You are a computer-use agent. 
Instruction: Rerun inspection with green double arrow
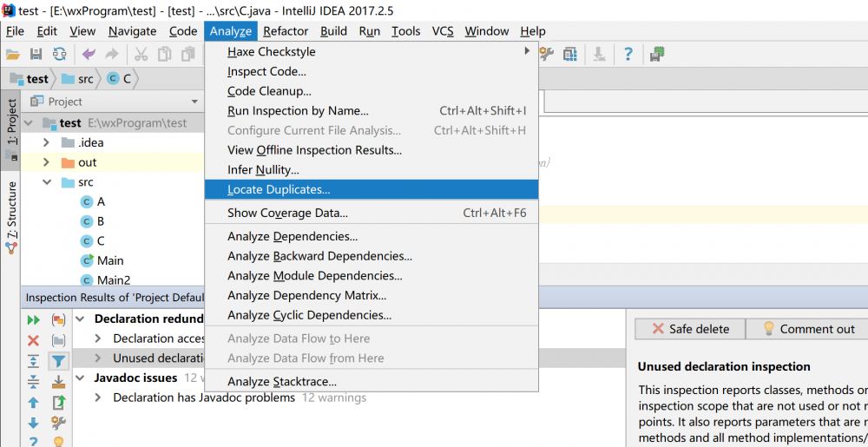[x=34, y=319]
